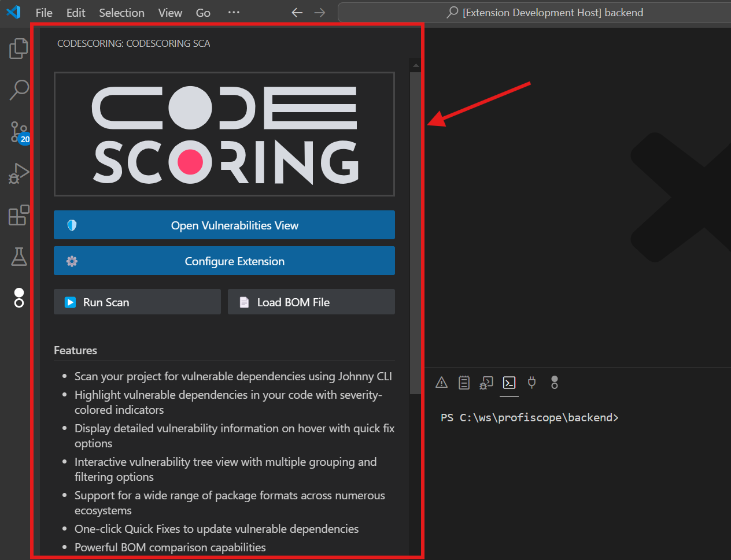Click the scrollbar up arrow
731x560 pixels.
coord(415,65)
